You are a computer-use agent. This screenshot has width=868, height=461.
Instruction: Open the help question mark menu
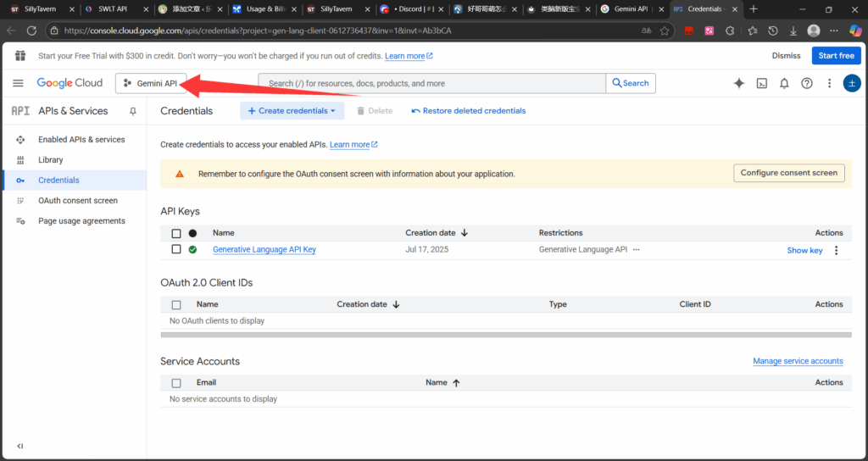coord(807,83)
